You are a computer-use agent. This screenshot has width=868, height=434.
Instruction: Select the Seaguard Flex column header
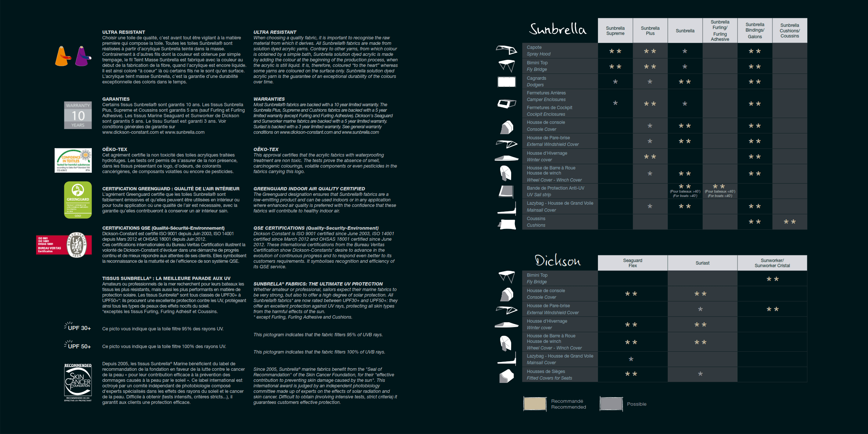632,263
